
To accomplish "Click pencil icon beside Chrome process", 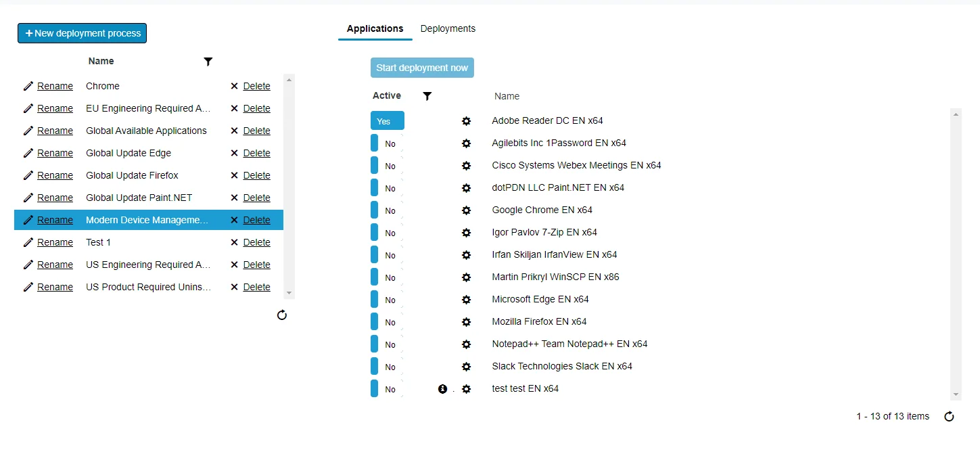I will pos(28,86).
